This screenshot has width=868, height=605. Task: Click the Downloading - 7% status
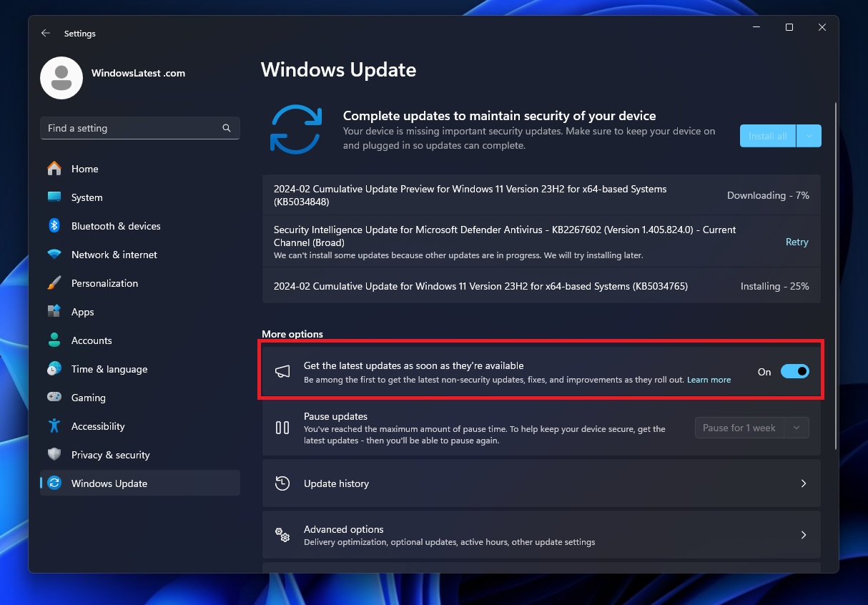tap(768, 195)
